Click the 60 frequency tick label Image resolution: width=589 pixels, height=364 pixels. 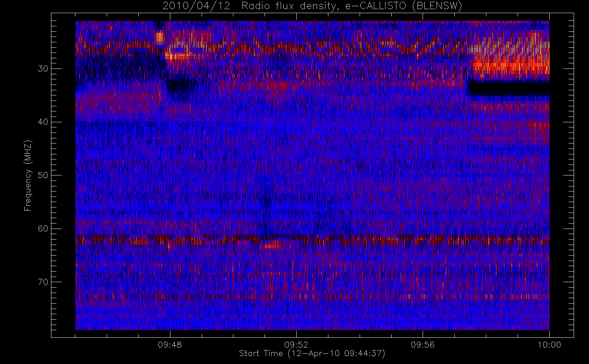click(43, 229)
